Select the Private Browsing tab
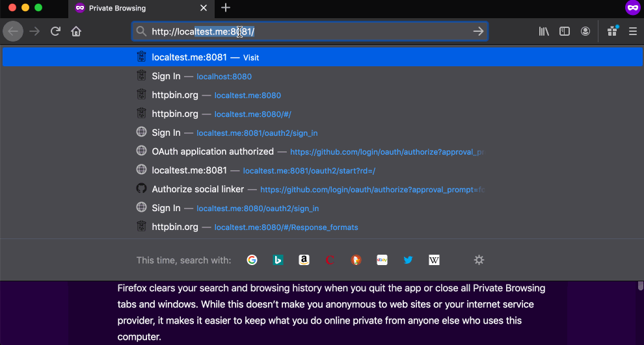Viewport: 644px width, 345px height. click(141, 8)
